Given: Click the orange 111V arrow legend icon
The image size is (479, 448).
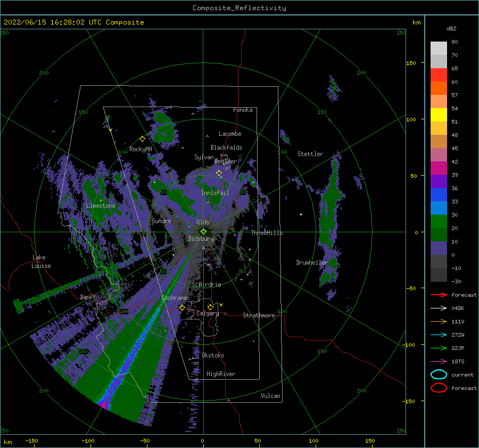Looking at the screenshot, I should coord(439,321).
